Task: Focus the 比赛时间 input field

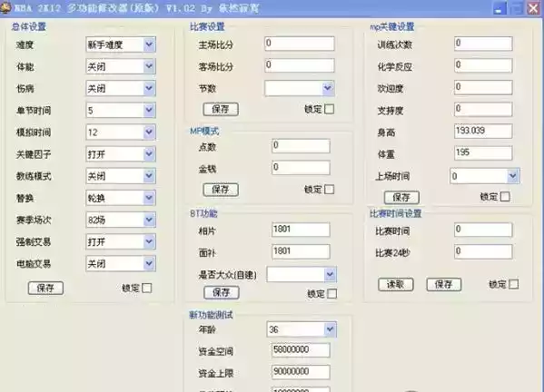Action: [x=483, y=230]
